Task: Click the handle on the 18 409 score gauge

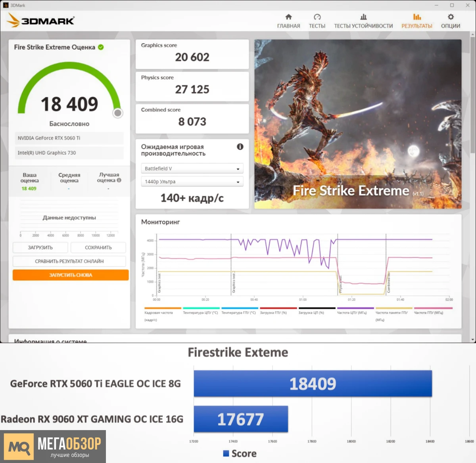Action: (x=118, y=113)
